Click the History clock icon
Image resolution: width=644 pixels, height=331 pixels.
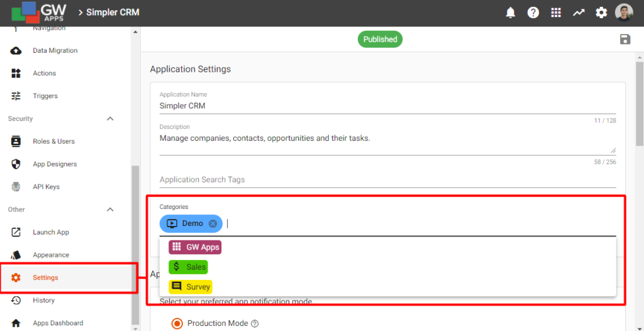pos(16,300)
